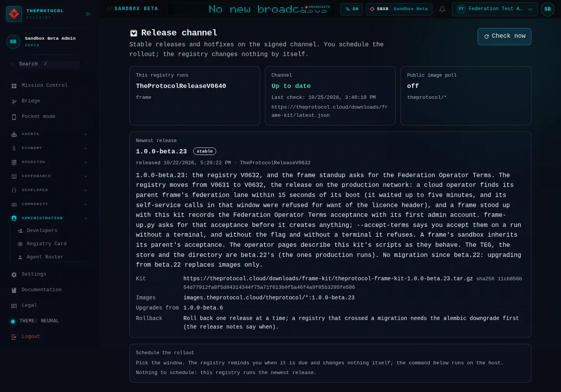Viewport: 561px width, 392px height.
Task: Open the SB user avatar in top bar
Action: coord(548,9)
